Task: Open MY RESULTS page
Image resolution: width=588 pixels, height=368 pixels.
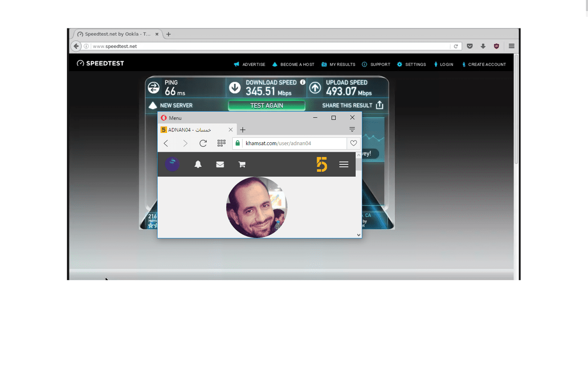Action: pyautogui.click(x=338, y=64)
